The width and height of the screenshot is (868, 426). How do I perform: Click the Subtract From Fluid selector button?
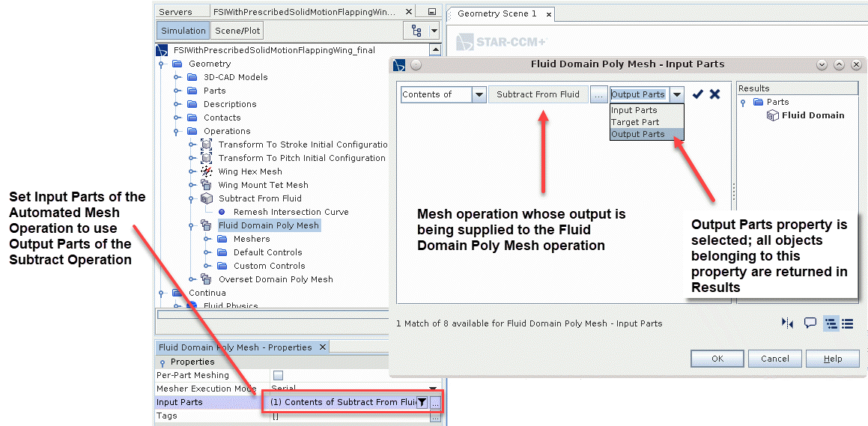pyautogui.click(x=538, y=94)
